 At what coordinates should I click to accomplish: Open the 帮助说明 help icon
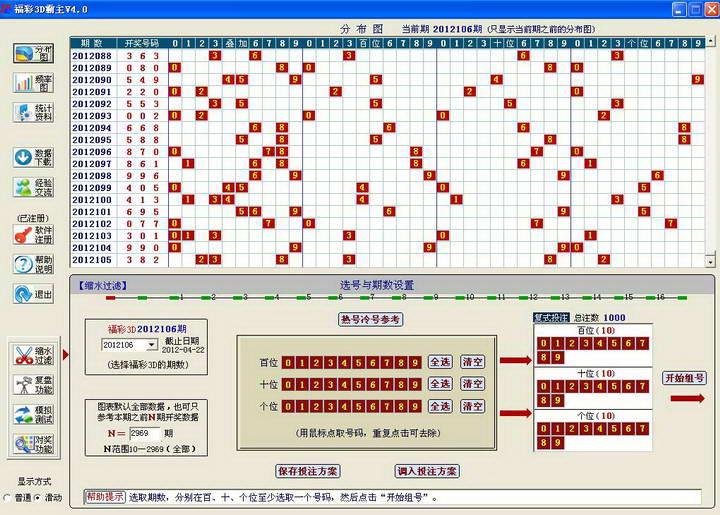pyautogui.click(x=34, y=264)
